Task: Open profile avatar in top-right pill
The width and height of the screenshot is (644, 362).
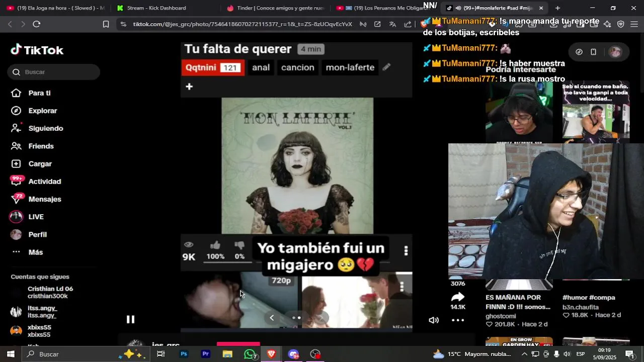Action: [x=615, y=52]
